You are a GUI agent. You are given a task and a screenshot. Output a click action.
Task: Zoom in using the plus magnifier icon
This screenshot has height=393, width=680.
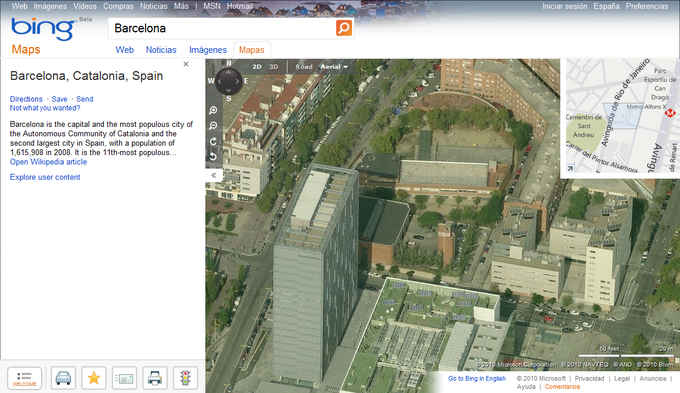[213, 110]
